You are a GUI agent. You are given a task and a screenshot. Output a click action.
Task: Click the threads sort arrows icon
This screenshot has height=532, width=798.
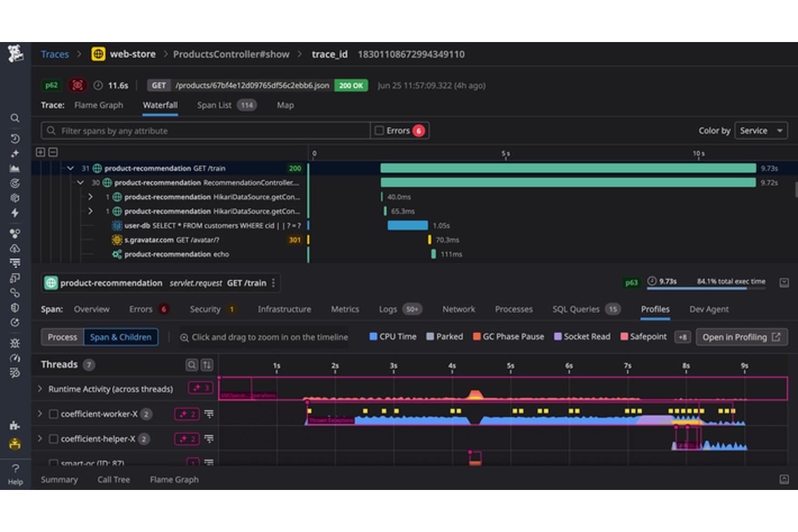207,365
